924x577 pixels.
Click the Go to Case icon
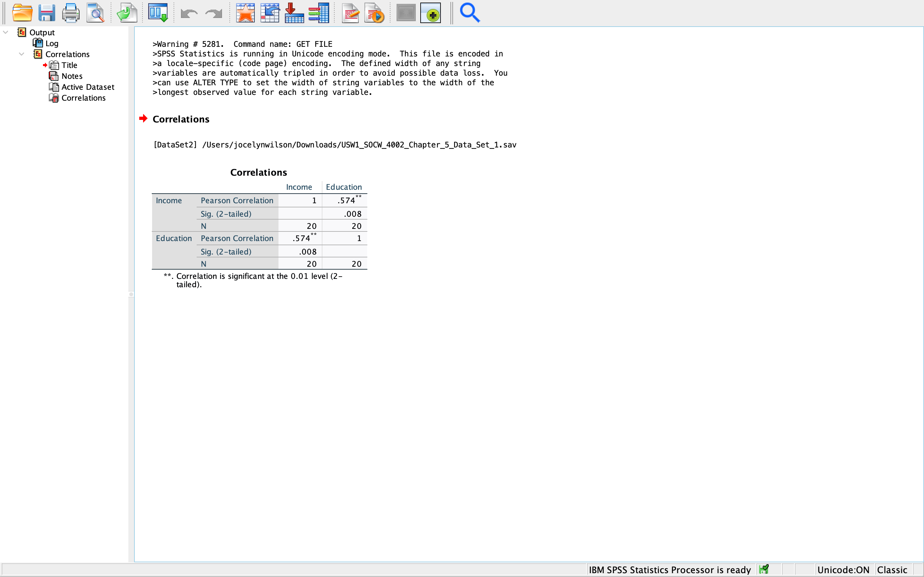pyautogui.click(x=269, y=13)
